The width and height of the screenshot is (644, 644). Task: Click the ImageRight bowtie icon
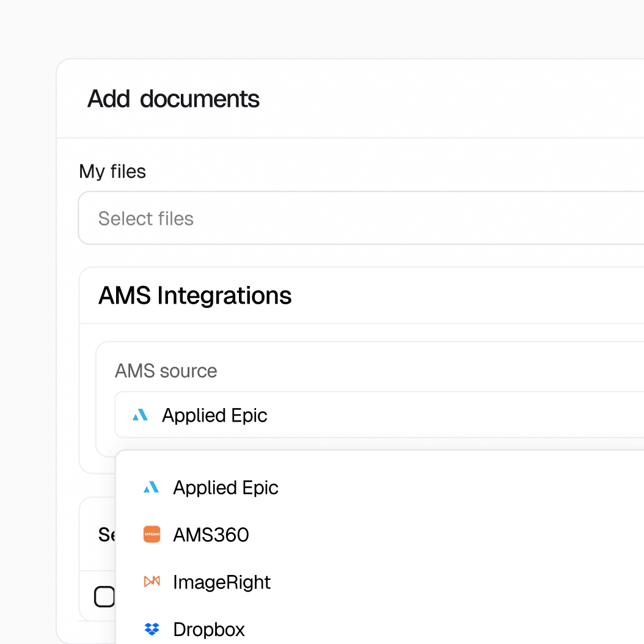pos(152,582)
